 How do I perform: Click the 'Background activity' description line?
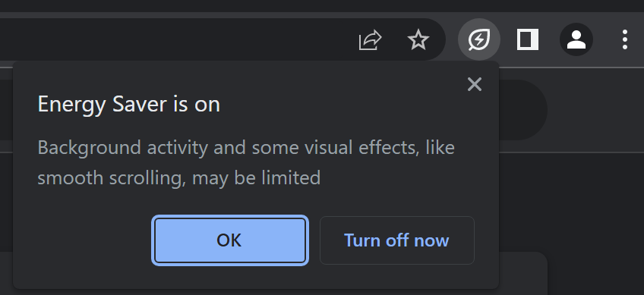click(x=246, y=148)
